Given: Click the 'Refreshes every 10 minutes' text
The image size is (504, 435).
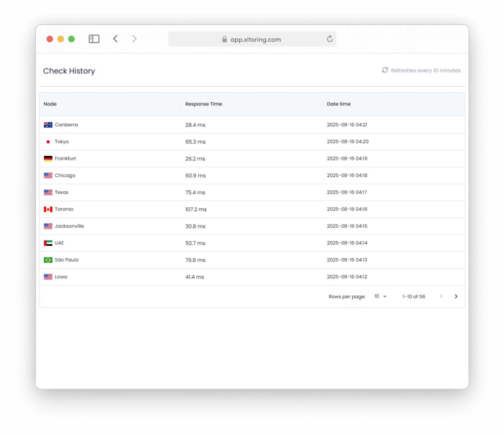Looking at the screenshot, I should (x=425, y=70).
